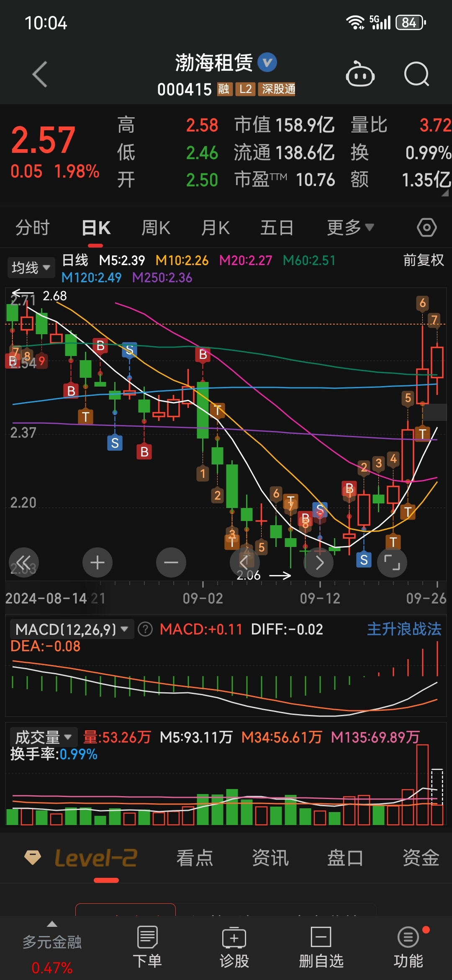Open the 更多 period dropdown
Screen dimensions: 452x980
pos(350,228)
